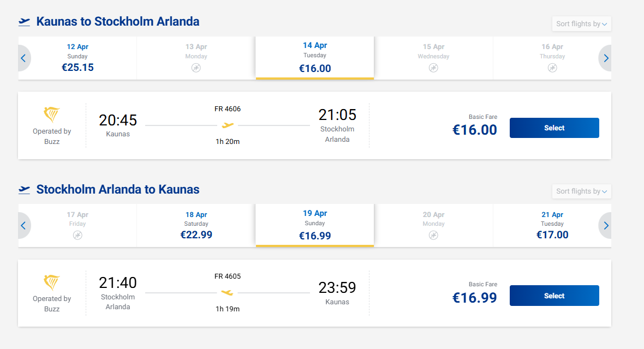
Task: Click the Ryanair harp logo on FR 4606
Action: (x=52, y=115)
